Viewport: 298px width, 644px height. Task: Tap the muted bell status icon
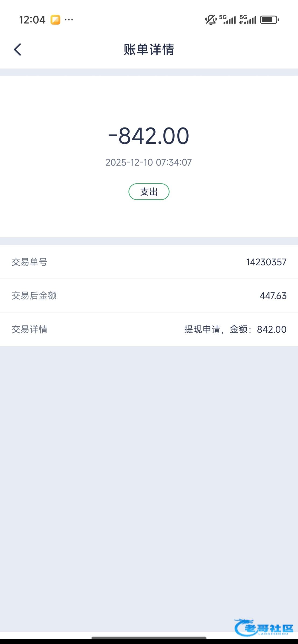pyautogui.click(x=211, y=20)
